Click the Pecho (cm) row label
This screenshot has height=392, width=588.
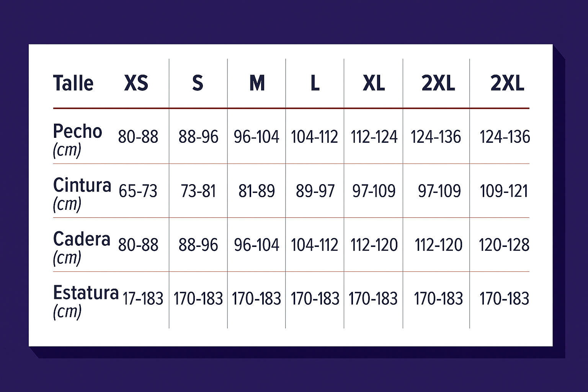pyautogui.click(x=77, y=140)
